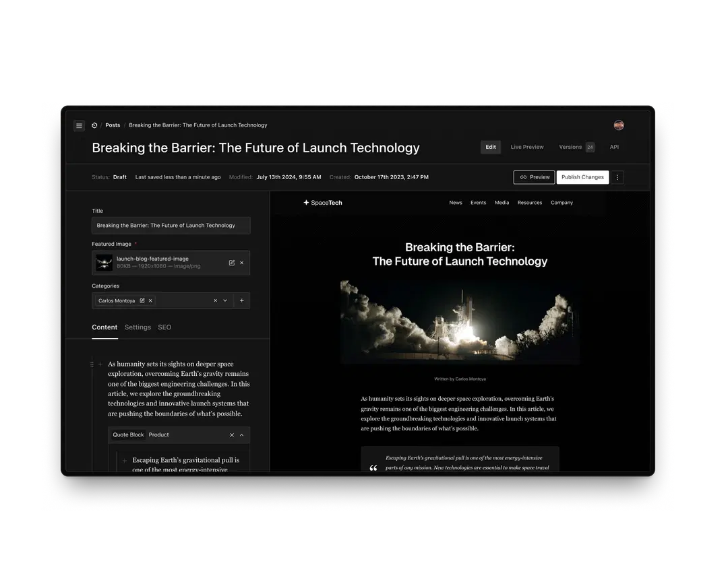This screenshot has width=728, height=582.
Task: Remove the launch-blog-featured-image upload
Action: pyautogui.click(x=242, y=263)
